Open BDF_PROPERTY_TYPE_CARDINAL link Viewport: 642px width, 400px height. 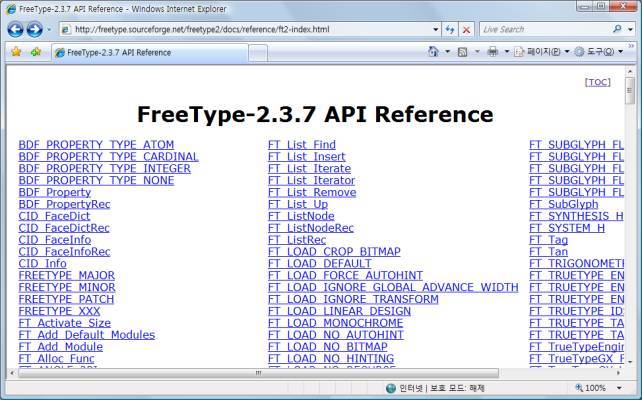(109, 157)
